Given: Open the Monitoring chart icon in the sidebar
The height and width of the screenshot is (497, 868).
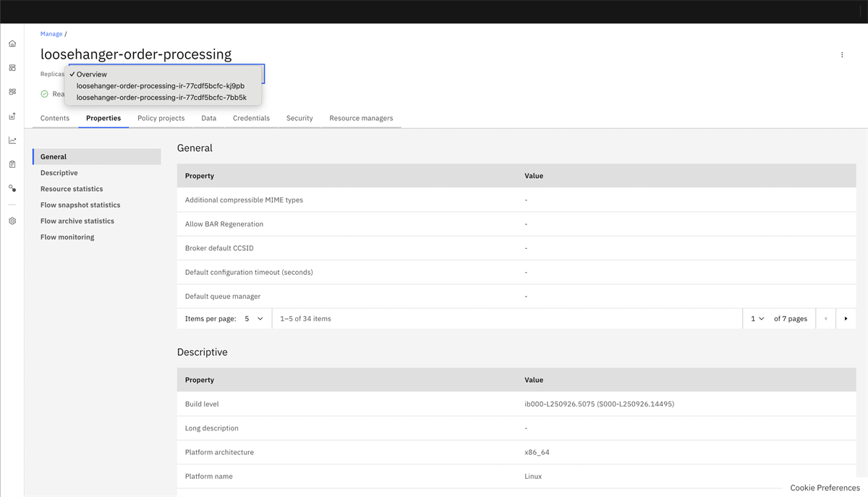Looking at the screenshot, I should (12, 140).
